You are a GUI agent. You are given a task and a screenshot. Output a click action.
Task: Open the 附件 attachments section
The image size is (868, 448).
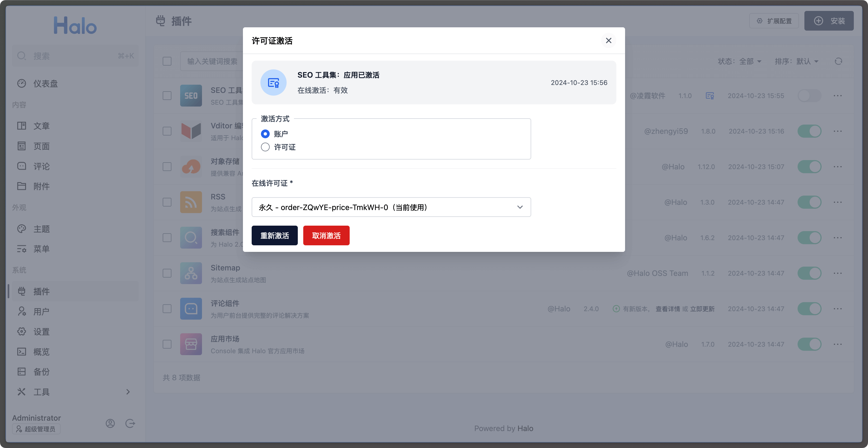(x=42, y=186)
